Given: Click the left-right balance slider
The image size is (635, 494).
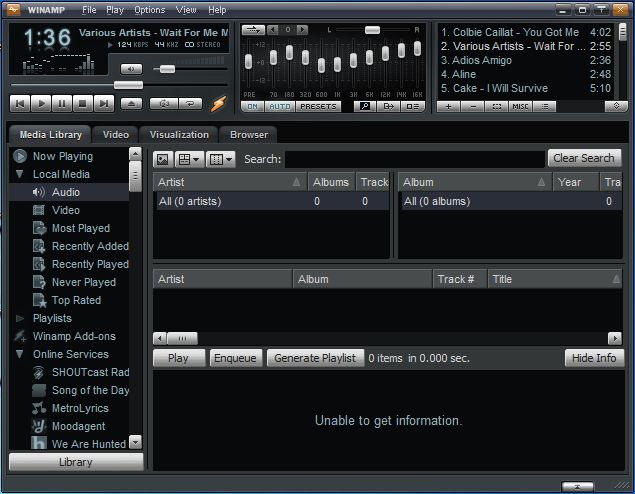Looking at the screenshot, I should pyautogui.click(x=372, y=30).
